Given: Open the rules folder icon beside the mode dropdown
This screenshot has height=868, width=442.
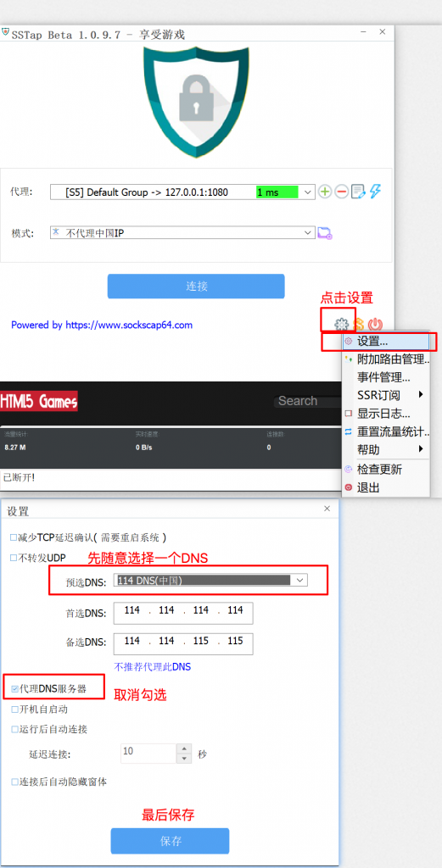Looking at the screenshot, I should pyautogui.click(x=325, y=233).
